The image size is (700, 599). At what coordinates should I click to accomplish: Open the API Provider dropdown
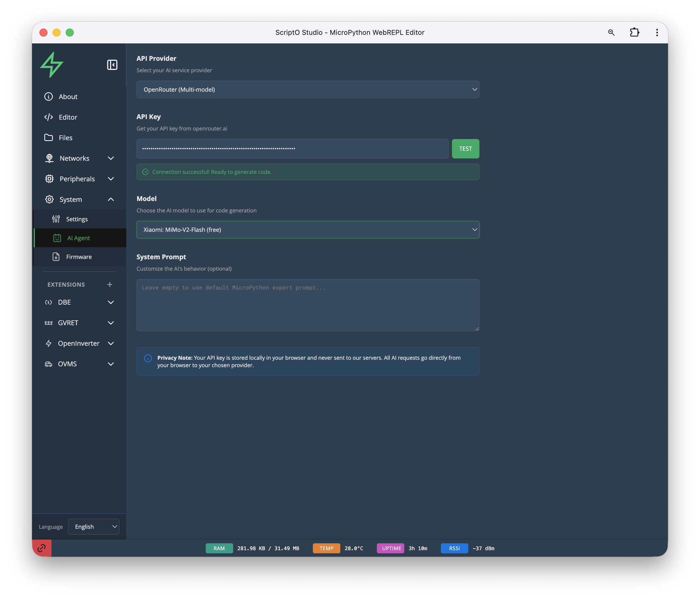[307, 89]
